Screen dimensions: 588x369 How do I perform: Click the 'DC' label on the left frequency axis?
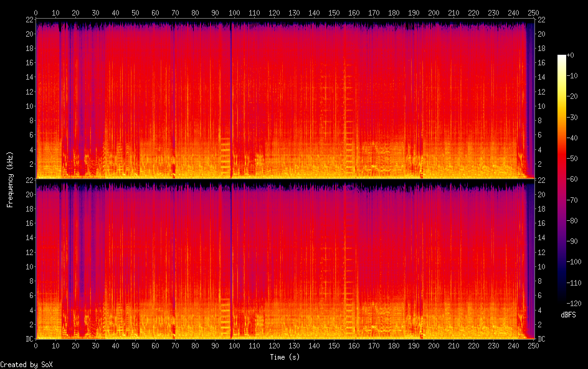(30, 339)
